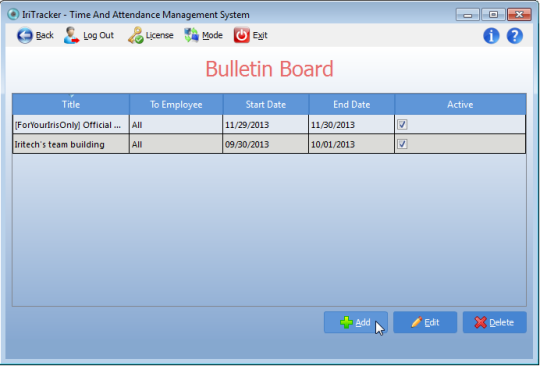The height and width of the screenshot is (366, 540).
Task: Click the Log Out label in toolbar
Action: click(98, 35)
